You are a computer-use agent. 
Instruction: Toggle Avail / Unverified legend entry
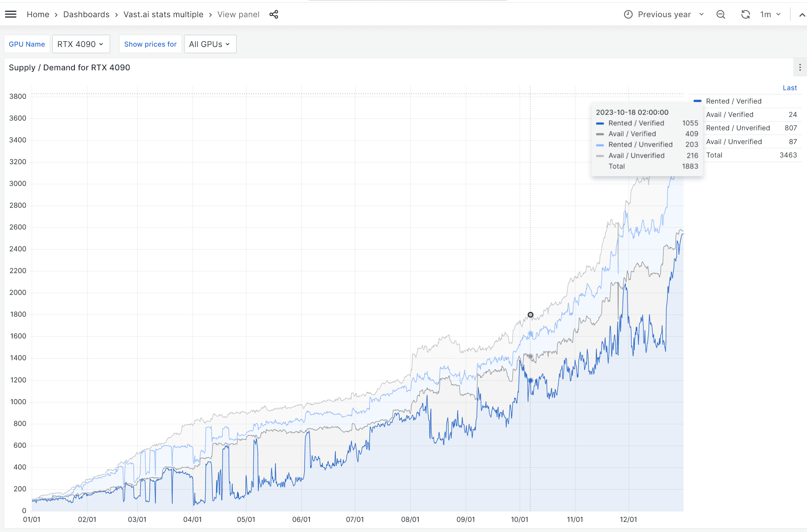click(x=734, y=142)
